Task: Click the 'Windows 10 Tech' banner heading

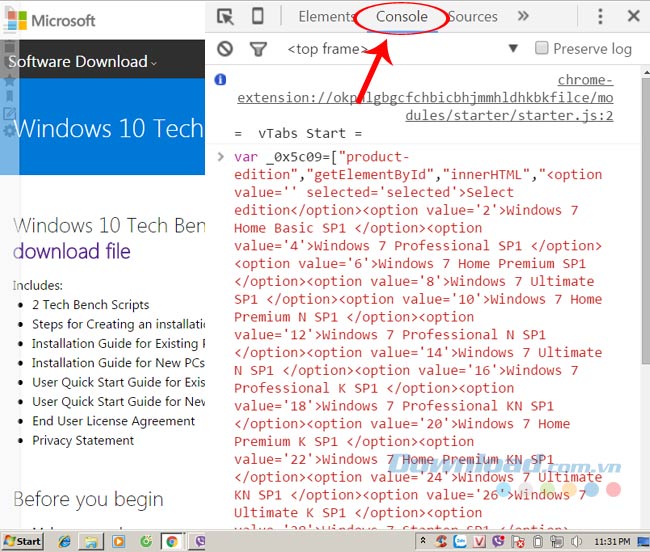Action: [109, 128]
